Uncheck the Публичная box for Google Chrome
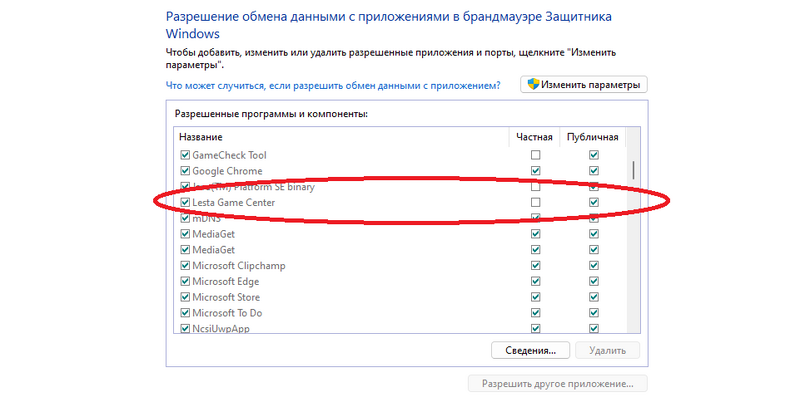The height and width of the screenshot is (402, 800). pos(594,170)
